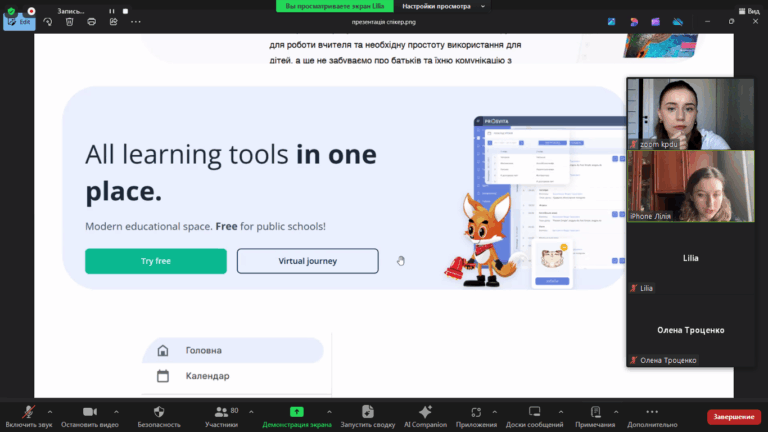Open the Безопасность security menu
Screen dimensions: 768x432
[x=159, y=417]
